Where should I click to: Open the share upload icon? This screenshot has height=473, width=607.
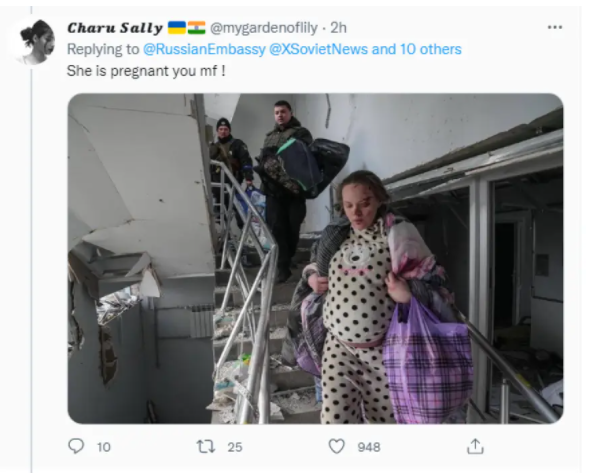475,446
